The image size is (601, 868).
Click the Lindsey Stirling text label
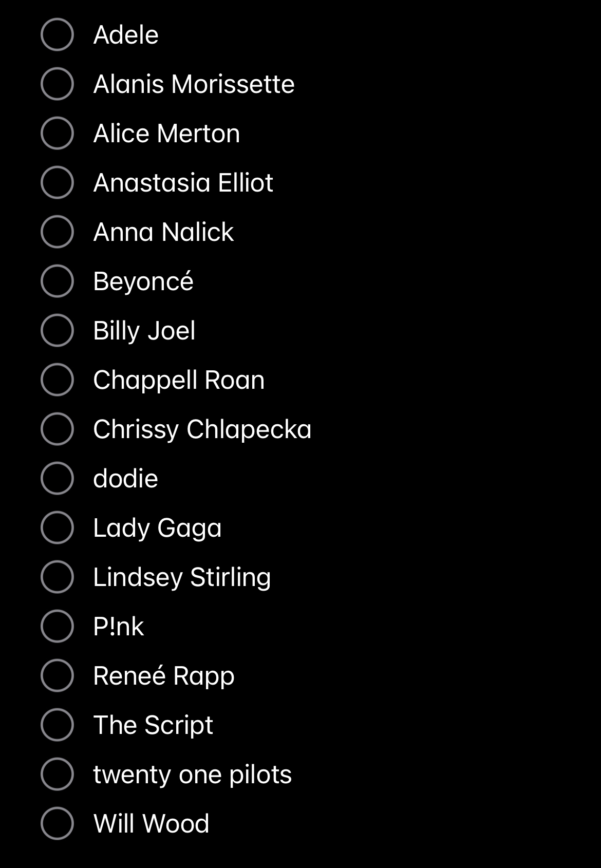(182, 577)
